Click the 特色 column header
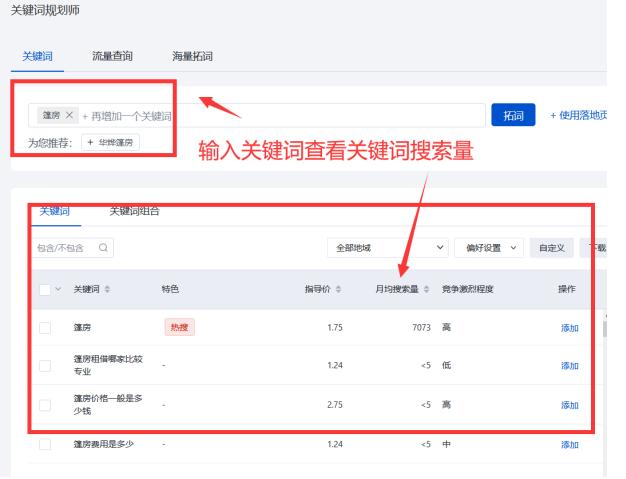 point(170,289)
